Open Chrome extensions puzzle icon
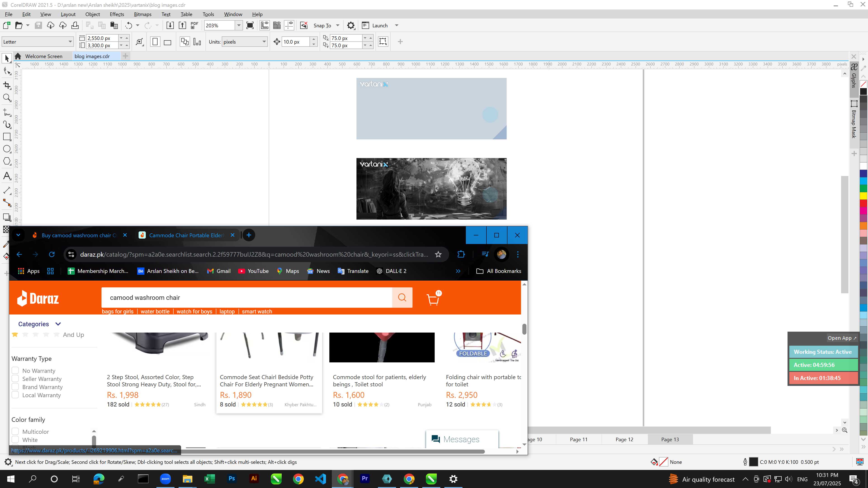This screenshot has height=488, width=868. (461, 254)
